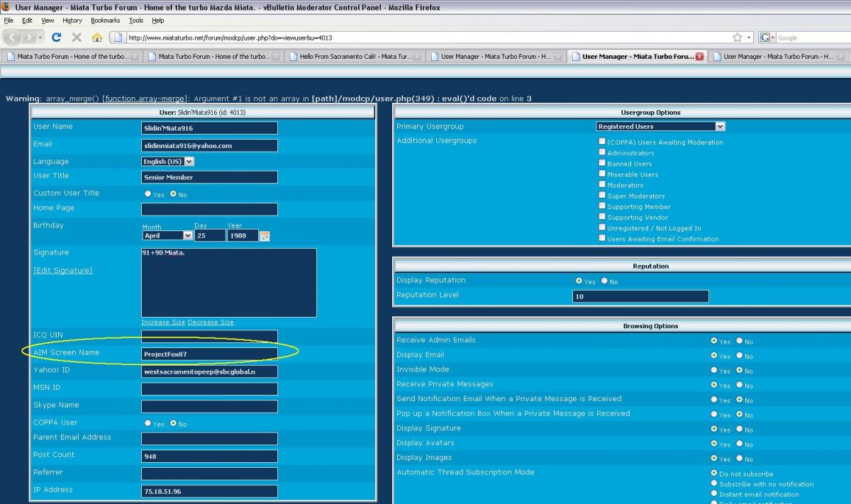Image resolution: width=851 pixels, height=504 pixels.
Task: Select Yes for Custom User Title
Action: [x=148, y=194]
